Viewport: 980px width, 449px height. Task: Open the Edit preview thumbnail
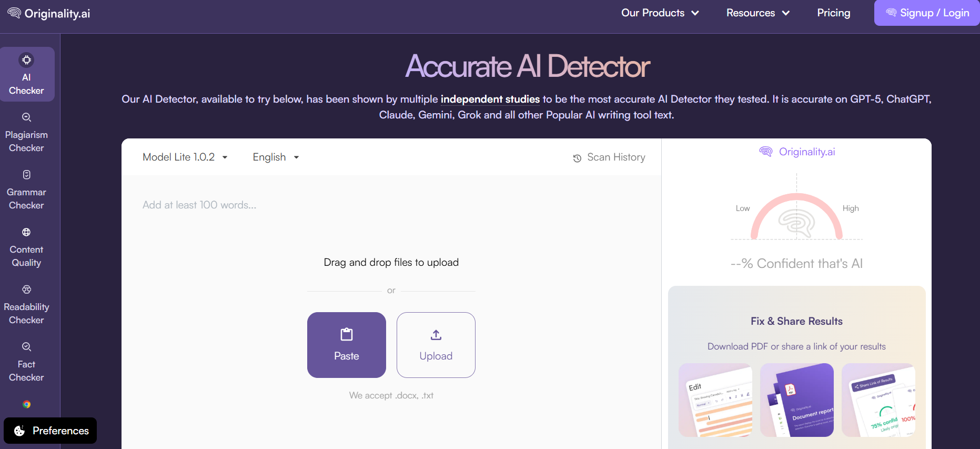coord(715,400)
